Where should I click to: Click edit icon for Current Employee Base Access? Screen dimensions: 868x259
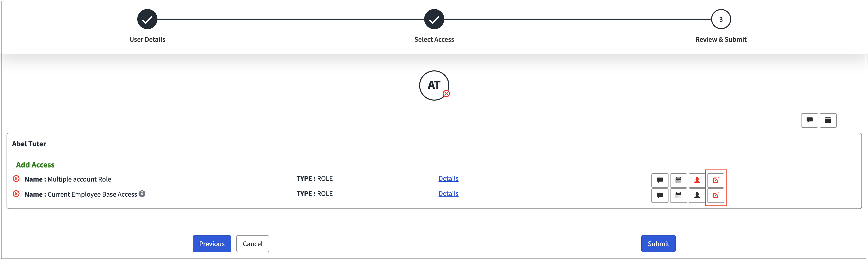coord(715,195)
